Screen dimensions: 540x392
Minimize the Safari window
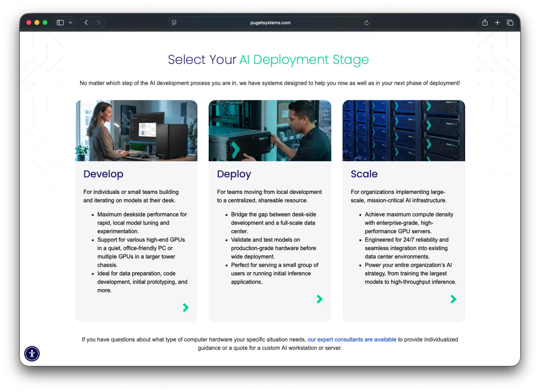(37, 23)
